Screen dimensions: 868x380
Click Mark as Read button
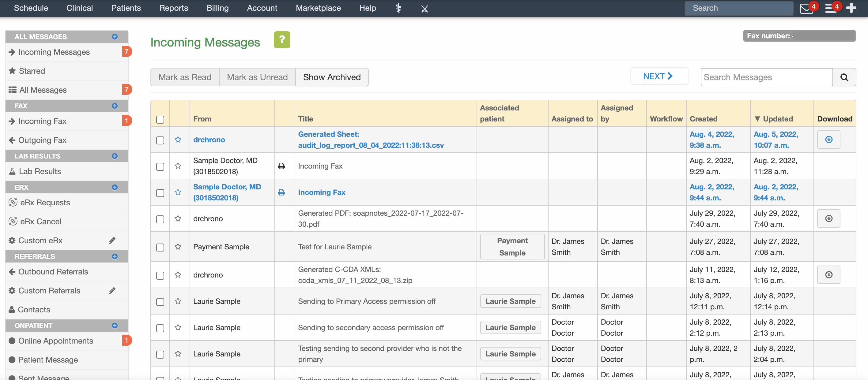185,77
